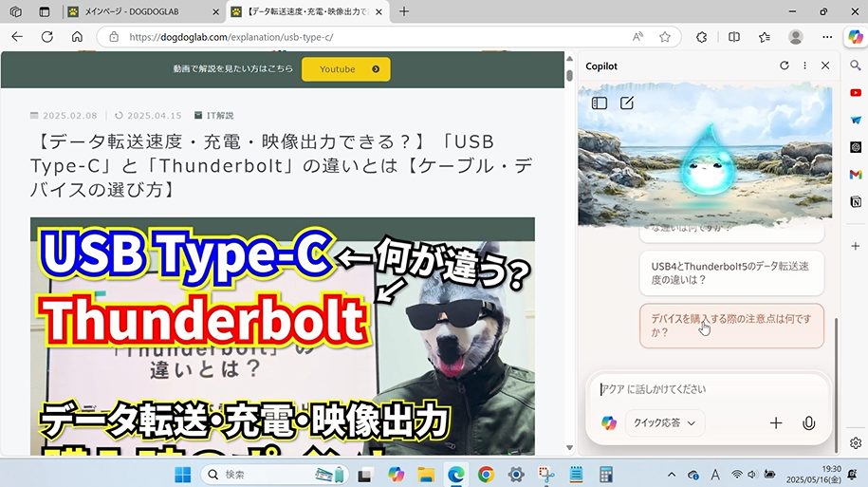Add this page to favorites with star icon
The height and width of the screenshot is (487, 868).
point(665,37)
